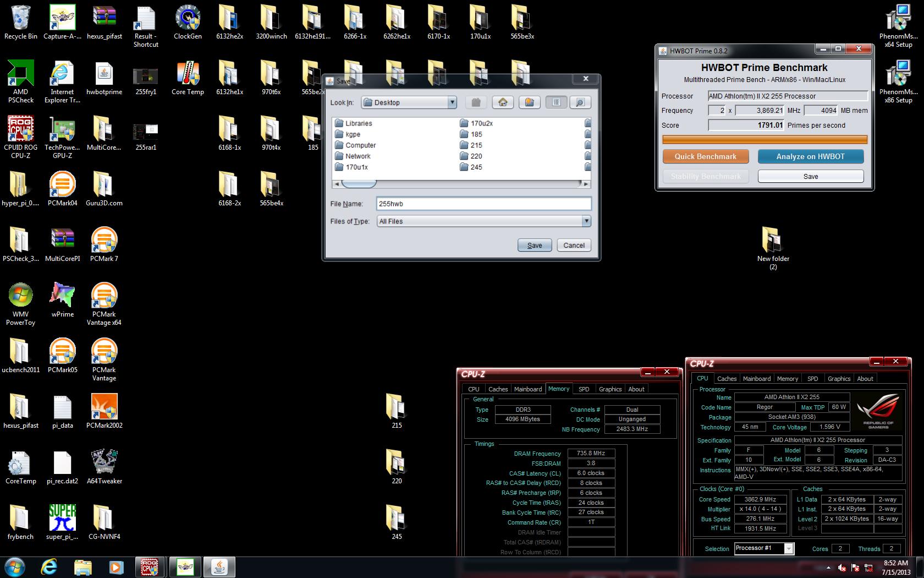924x578 pixels.
Task: Create a new folder via the Save dialog toolbar
Action: click(529, 102)
